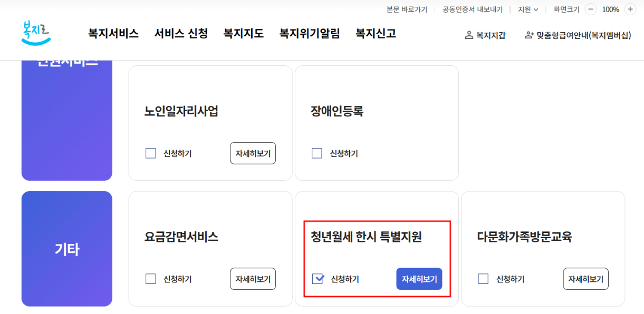Select the purple 기타 category panel
This screenshot has width=644, height=314.
click(x=66, y=249)
